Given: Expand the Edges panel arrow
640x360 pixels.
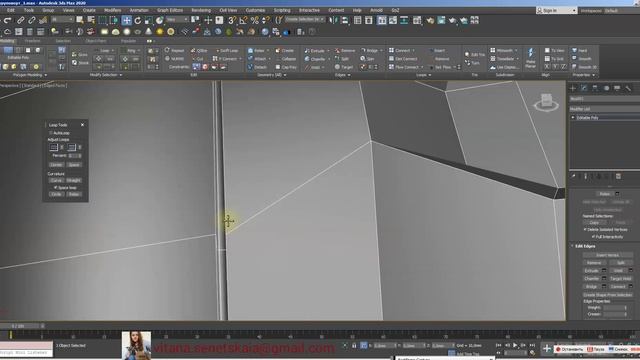Looking at the screenshot, I should coord(349,75).
